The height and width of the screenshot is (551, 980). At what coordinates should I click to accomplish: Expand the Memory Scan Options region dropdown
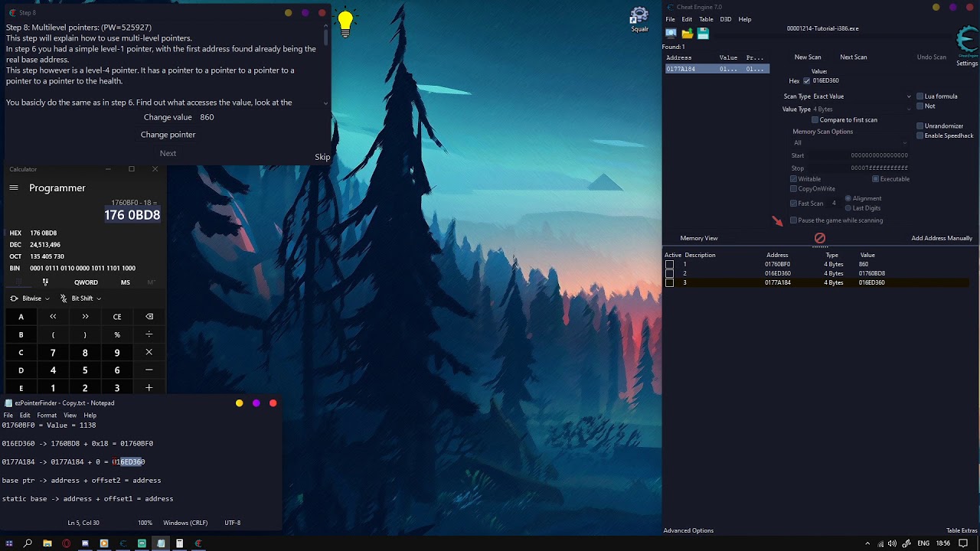click(x=850, y=142)
